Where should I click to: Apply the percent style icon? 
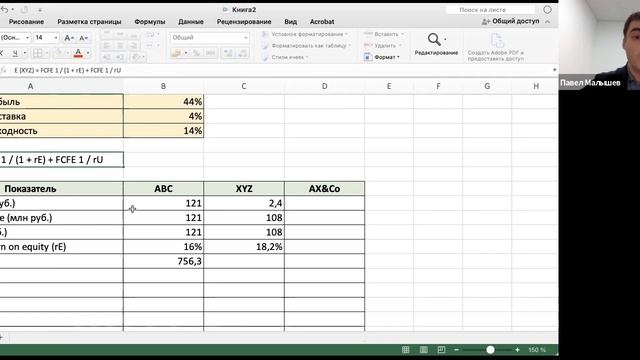pos(196,53)
